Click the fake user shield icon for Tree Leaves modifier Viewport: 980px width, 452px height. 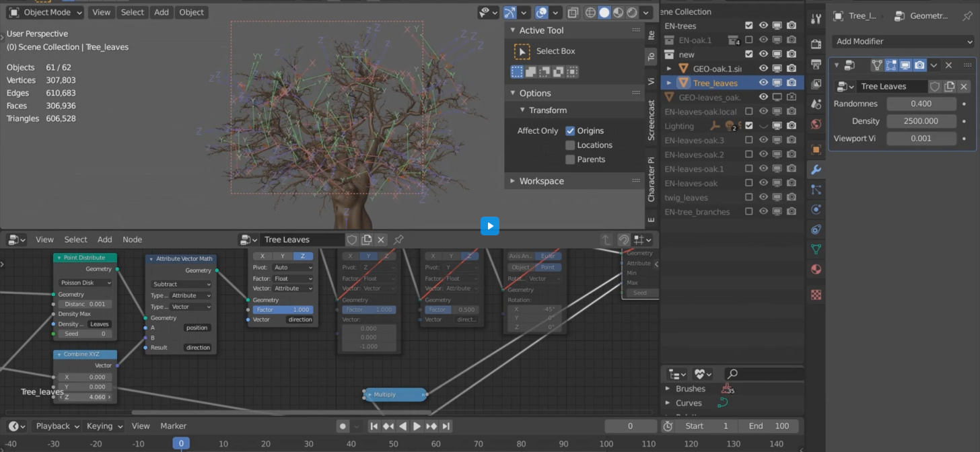click(935, 87)
